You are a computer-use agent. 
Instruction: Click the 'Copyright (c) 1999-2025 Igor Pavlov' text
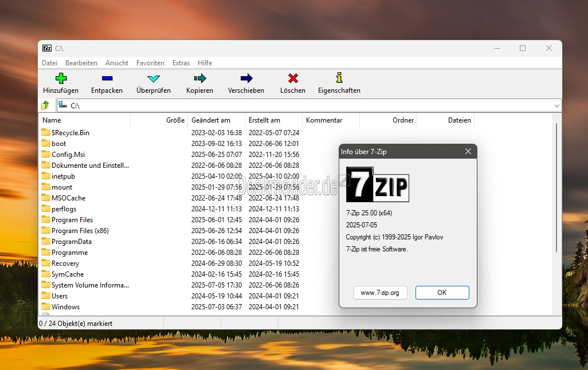(394, 237)
